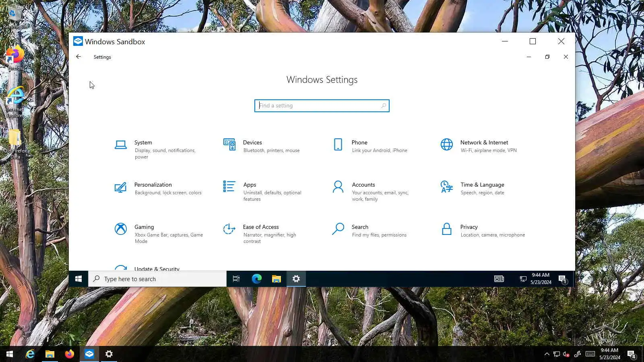
Task: Open Task View in the sandbox taskbar
Action: [x=236, y=279]
